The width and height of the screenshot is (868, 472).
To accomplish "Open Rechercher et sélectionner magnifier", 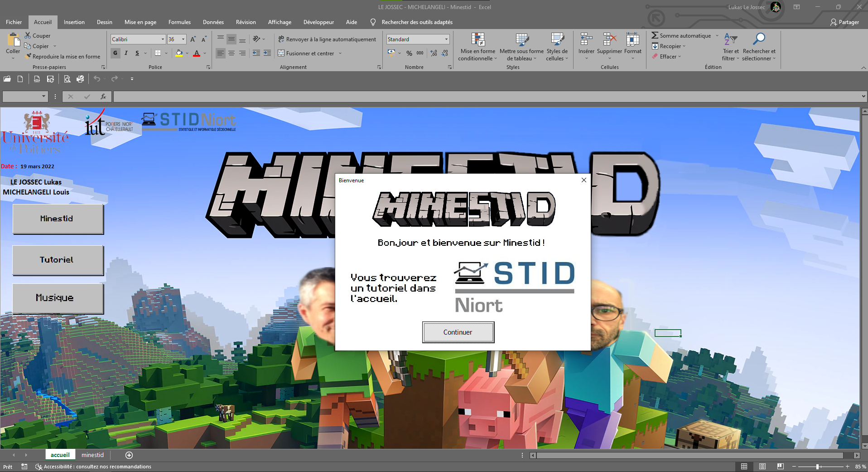I will [x=759, y=40].
